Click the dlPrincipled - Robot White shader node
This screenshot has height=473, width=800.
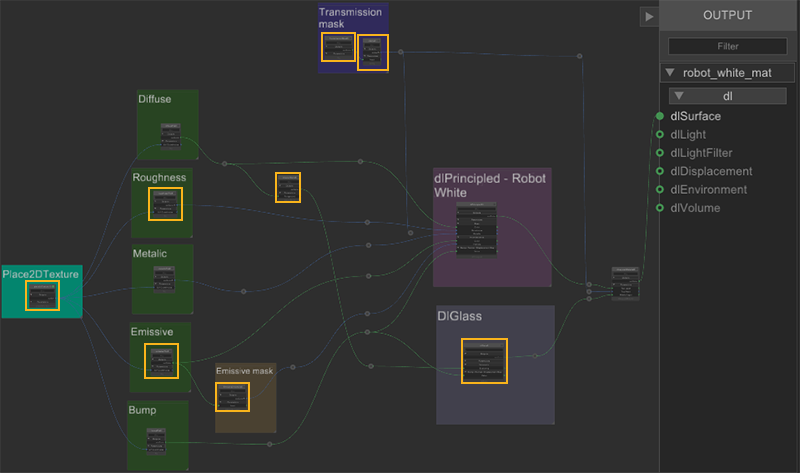click(x=483, y=230)
